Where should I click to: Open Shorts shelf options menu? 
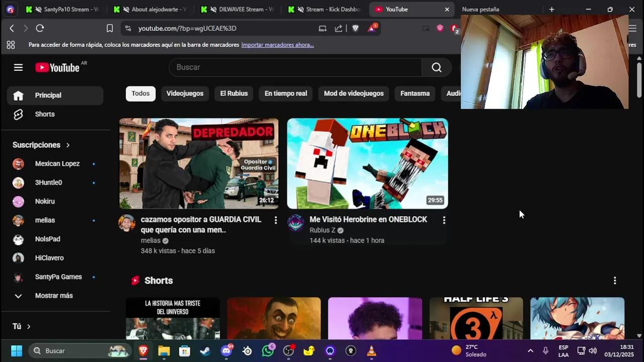click(614, 281)
